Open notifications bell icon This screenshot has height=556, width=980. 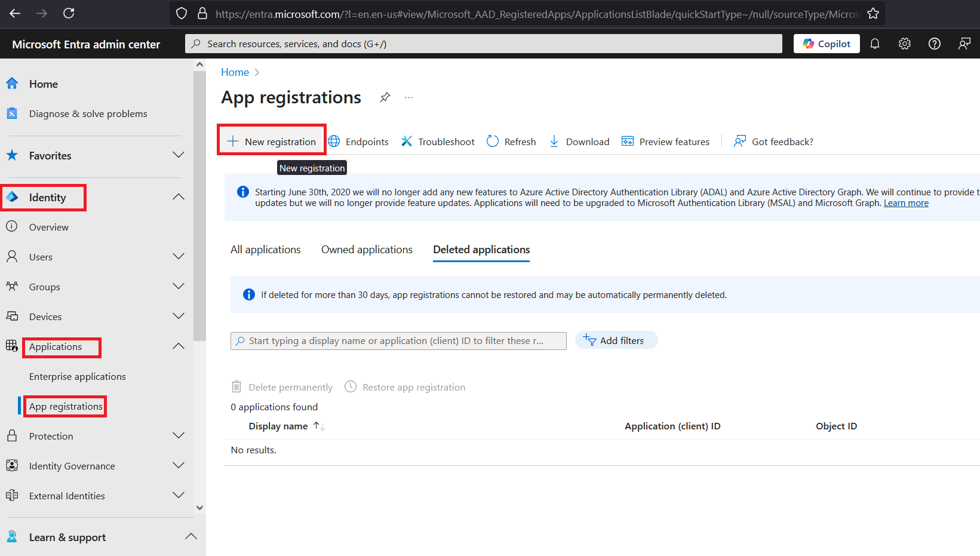click(875, 44)
